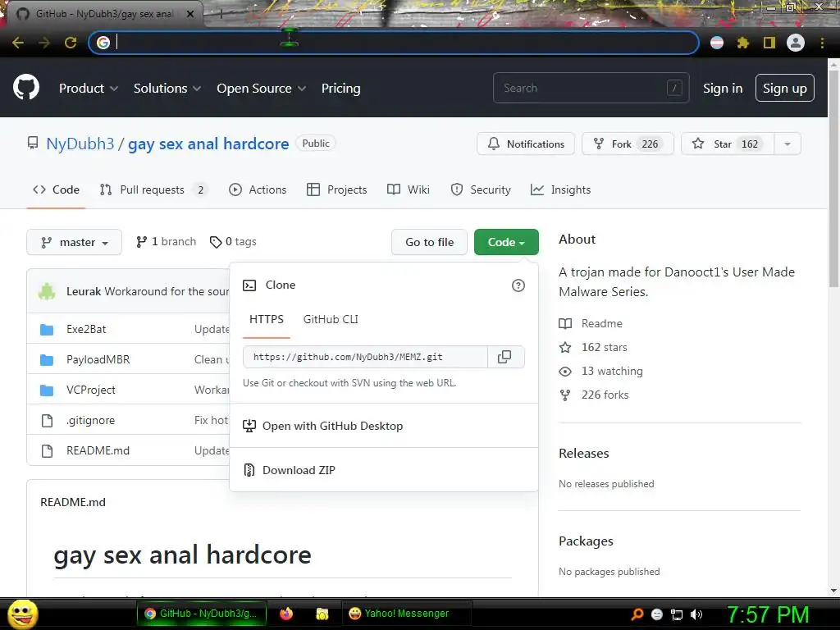
Task: Expand the Solutions menu
Action: coord(167,89)
